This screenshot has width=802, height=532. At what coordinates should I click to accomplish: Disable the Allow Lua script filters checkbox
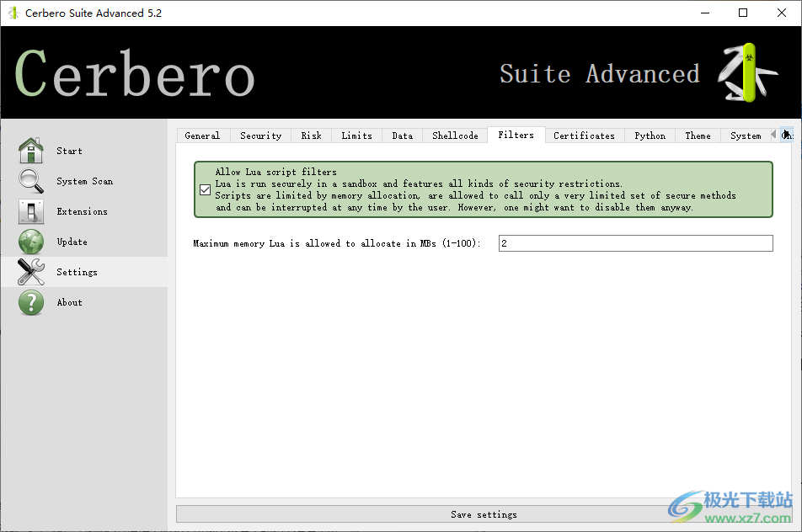[205, 189]
